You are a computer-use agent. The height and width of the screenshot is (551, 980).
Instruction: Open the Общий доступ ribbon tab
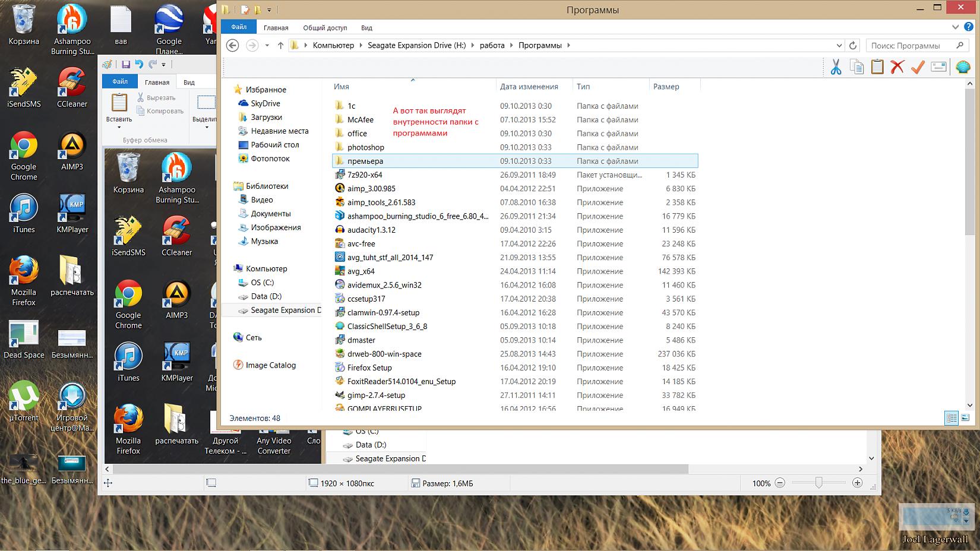[x=325, y=28]
